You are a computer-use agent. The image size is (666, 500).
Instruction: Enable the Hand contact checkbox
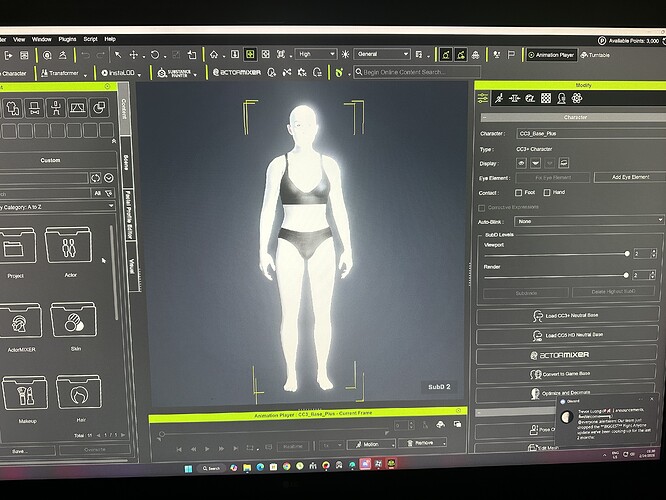coord(547,192)
